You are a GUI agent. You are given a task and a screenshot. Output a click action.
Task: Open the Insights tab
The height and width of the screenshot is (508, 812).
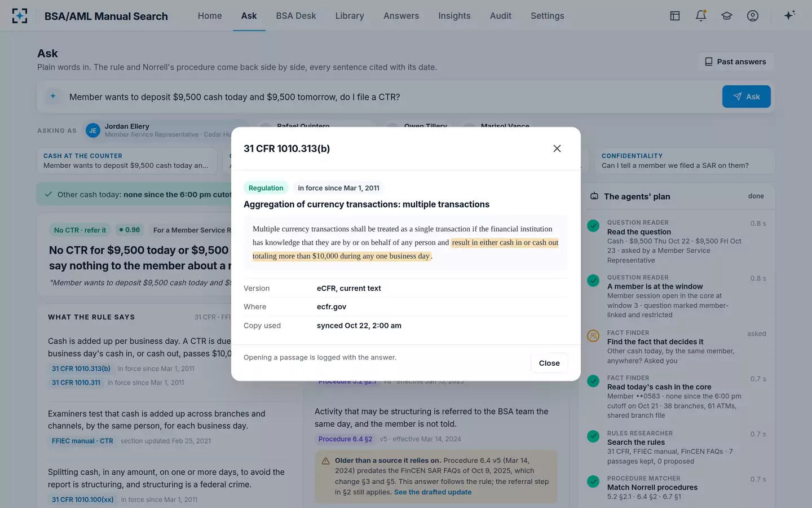click(454, 16)
